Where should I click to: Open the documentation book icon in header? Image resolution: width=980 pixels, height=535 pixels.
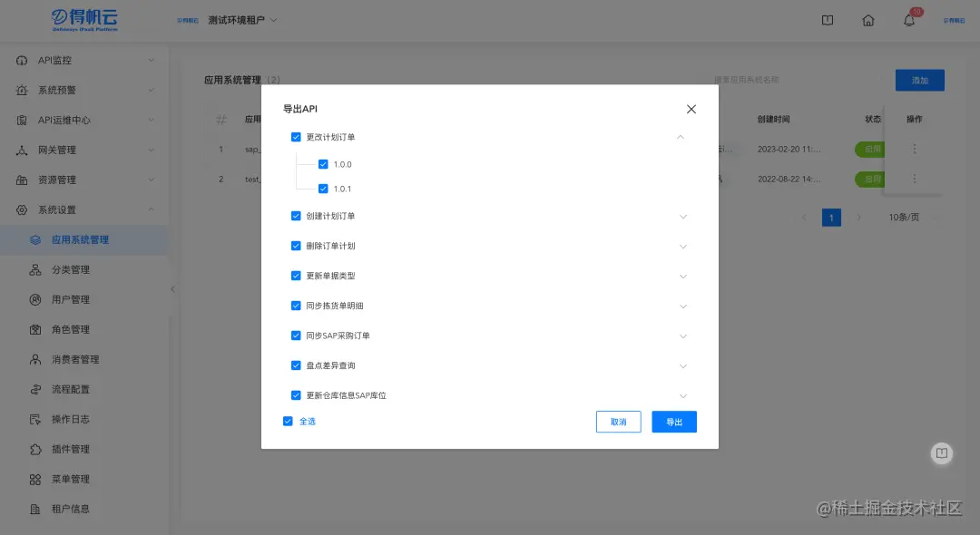click(x=827, y=20)
